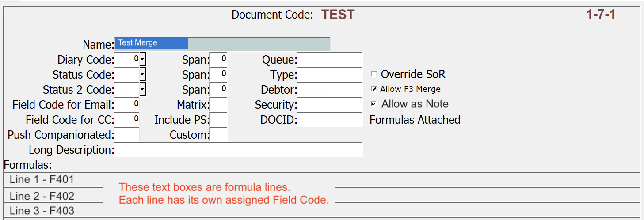This screenshot has width=644, height=220.
Task: Click the Long Description field
Action: [x=238, y=150]
